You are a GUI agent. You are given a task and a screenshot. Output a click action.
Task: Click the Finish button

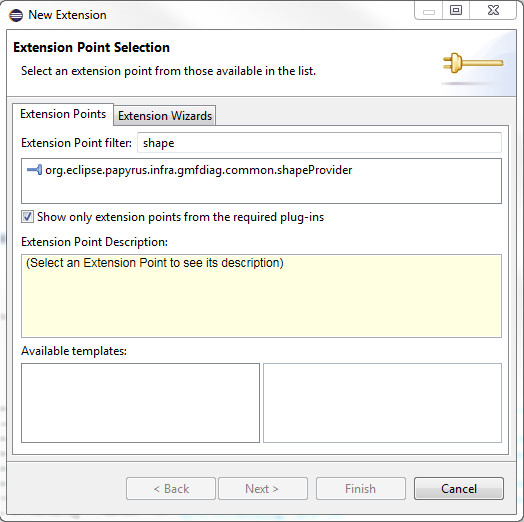361,489
